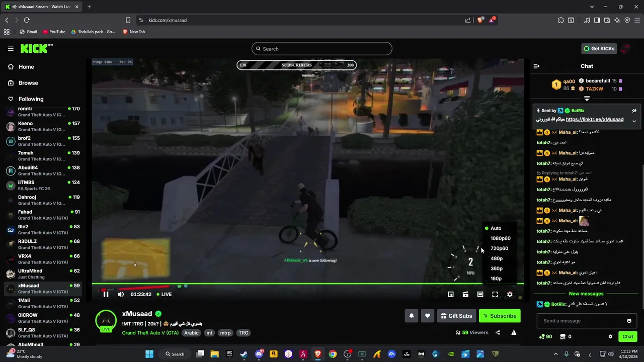This screenshot has width=644, height=362.
Task: Click the Get KICKs button
Action: [599, 49]
